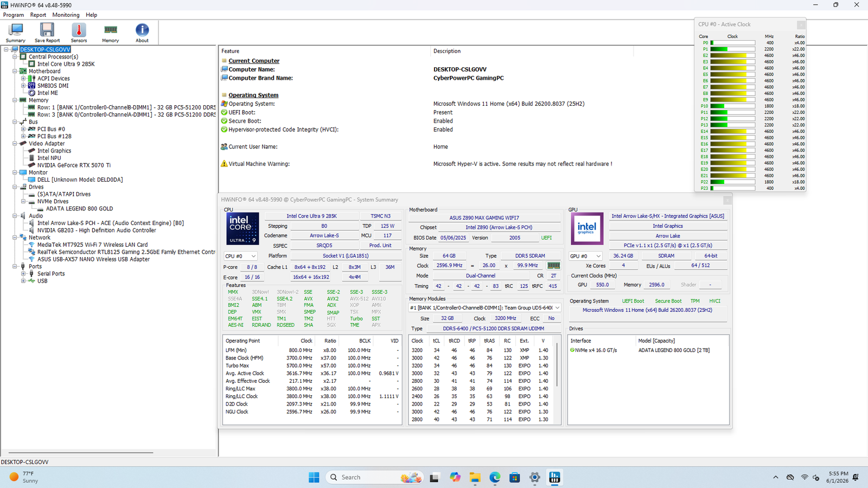Screen dimensions: 868x488
Task: Collapse the DESKTOP-CSLGOVV root node
Action: (x=6, y=49)
